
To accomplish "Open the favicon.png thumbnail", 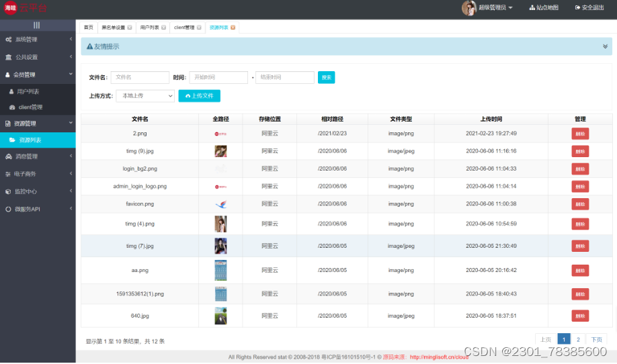I will [220, 204].
